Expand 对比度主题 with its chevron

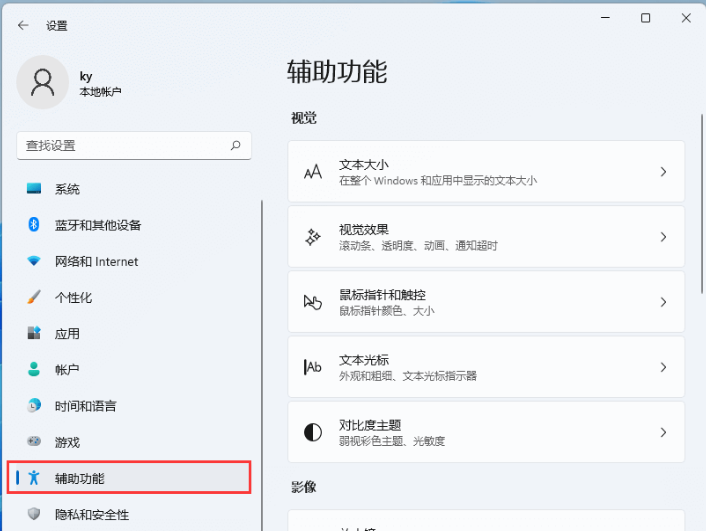663,432
